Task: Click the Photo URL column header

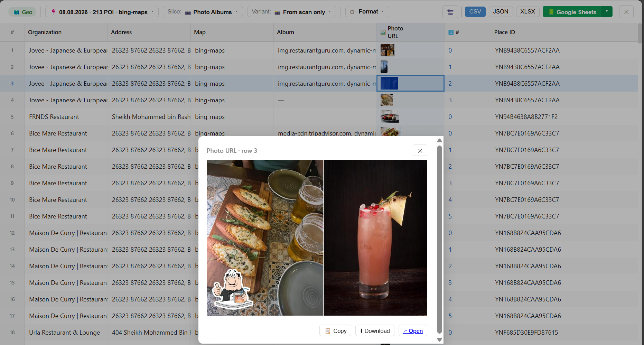Action: (410, 32)
